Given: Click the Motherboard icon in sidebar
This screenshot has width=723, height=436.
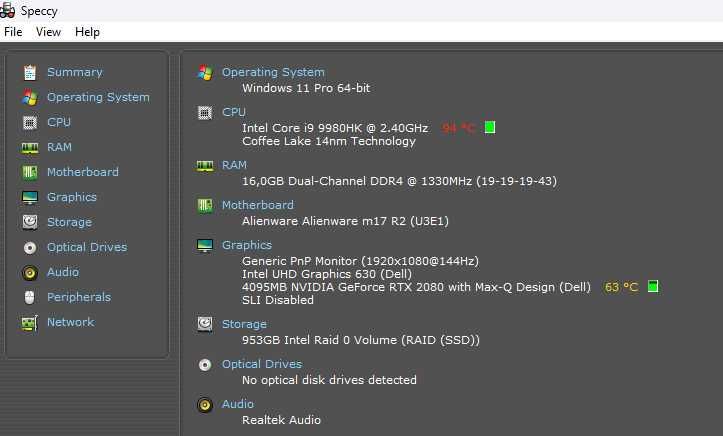Looking at the screenshot, I should click(30, 172).
